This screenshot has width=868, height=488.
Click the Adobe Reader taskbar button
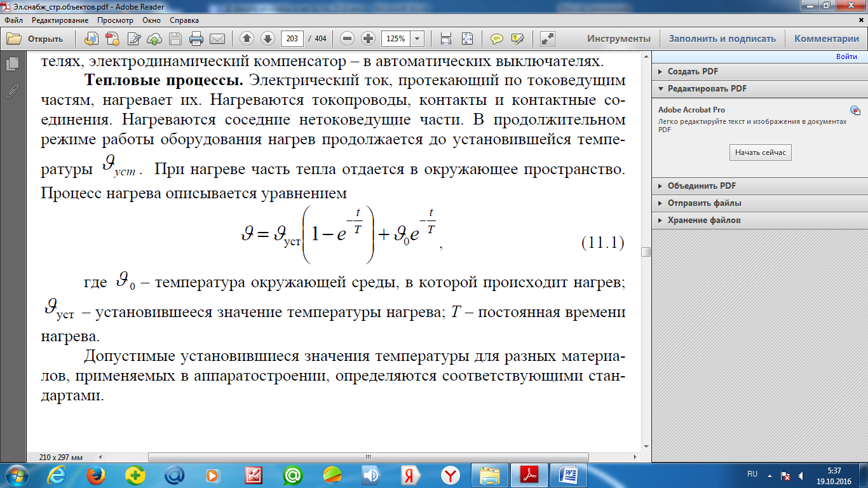(x=530, y=475)
